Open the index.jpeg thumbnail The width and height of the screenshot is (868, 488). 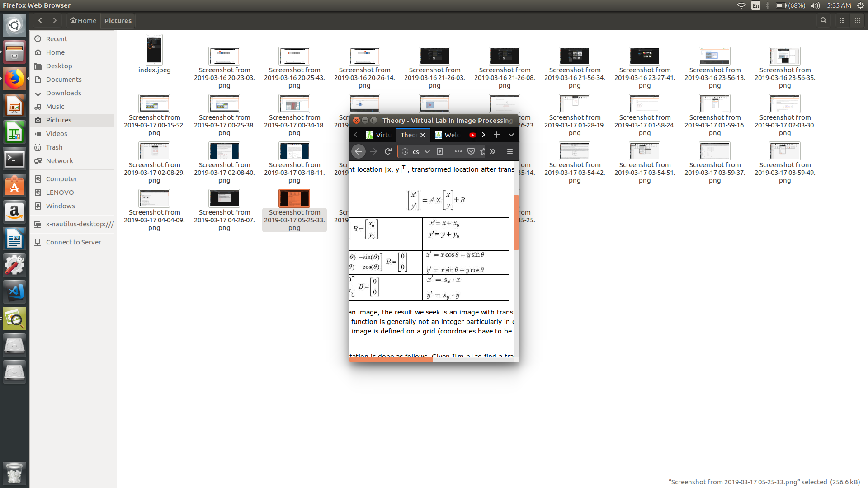click(x=154, y=50)
